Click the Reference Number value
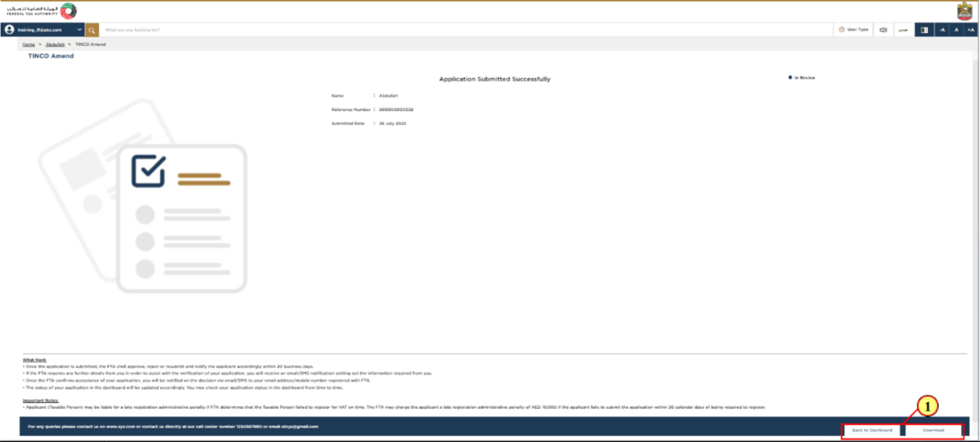 pyautogui.click(x=396, y=110)
